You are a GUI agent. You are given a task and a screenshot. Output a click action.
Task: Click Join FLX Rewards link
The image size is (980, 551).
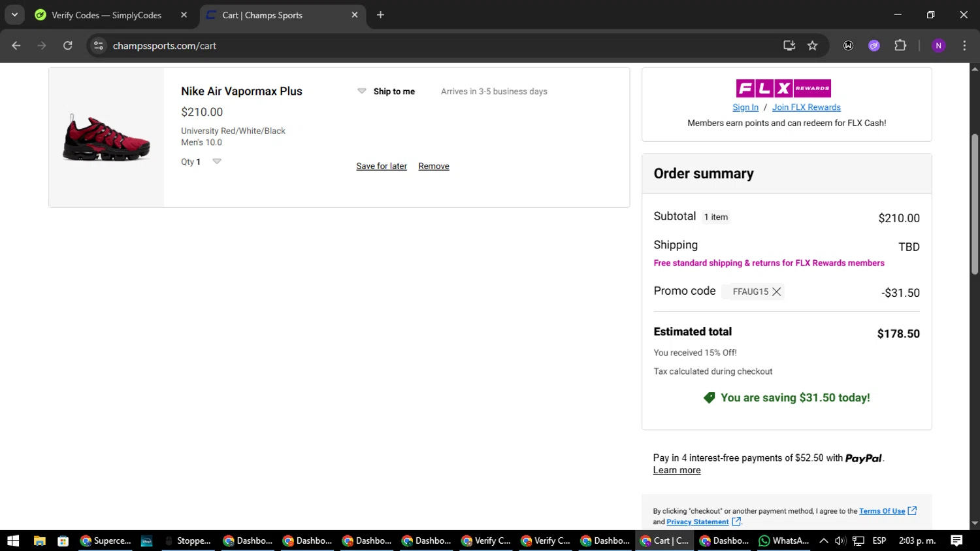click(806, 107)
